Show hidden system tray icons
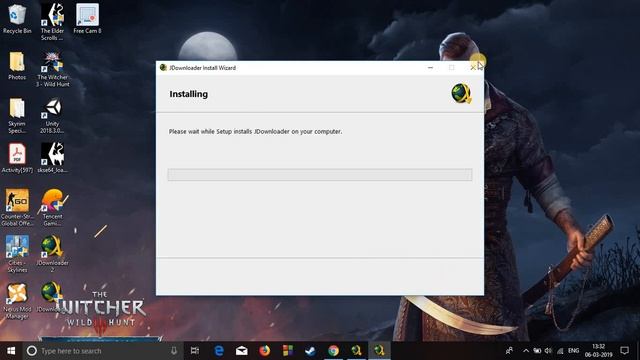 [526, 351]
